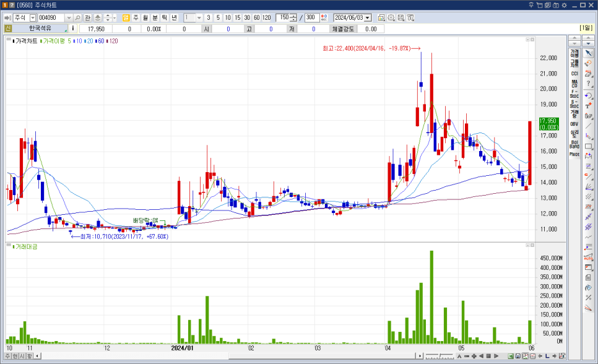The image size is (598, 364).
Task: Toggle the 가격이평 indicator button
Action: (x=574, y=53)
